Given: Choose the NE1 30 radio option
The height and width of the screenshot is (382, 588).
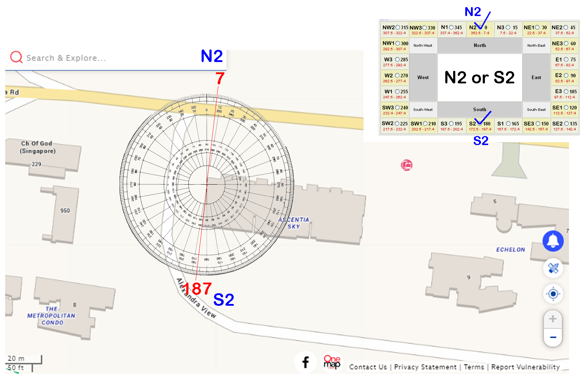Looking at the screenshot, I should pyautogui.click(x=537, y=27).
